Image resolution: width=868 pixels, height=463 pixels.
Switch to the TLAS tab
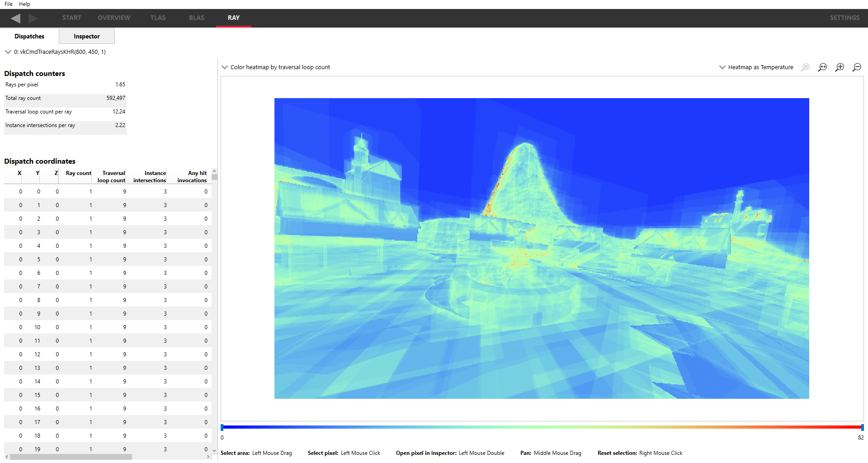point(158,18)
